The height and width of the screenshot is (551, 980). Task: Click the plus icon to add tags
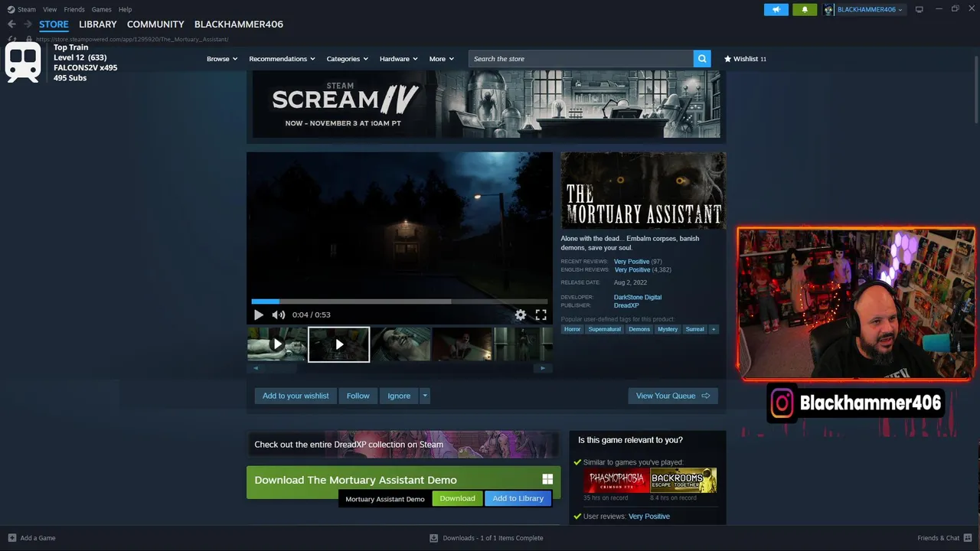coord(714,329)
